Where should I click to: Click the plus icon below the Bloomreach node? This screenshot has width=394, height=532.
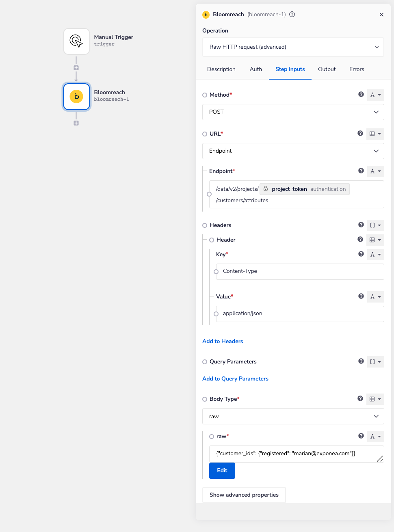pyautogui.click(x=76, y=123)
